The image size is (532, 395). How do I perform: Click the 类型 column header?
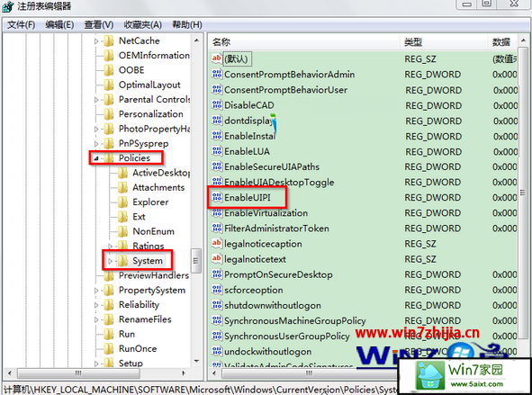click(444, 42)
